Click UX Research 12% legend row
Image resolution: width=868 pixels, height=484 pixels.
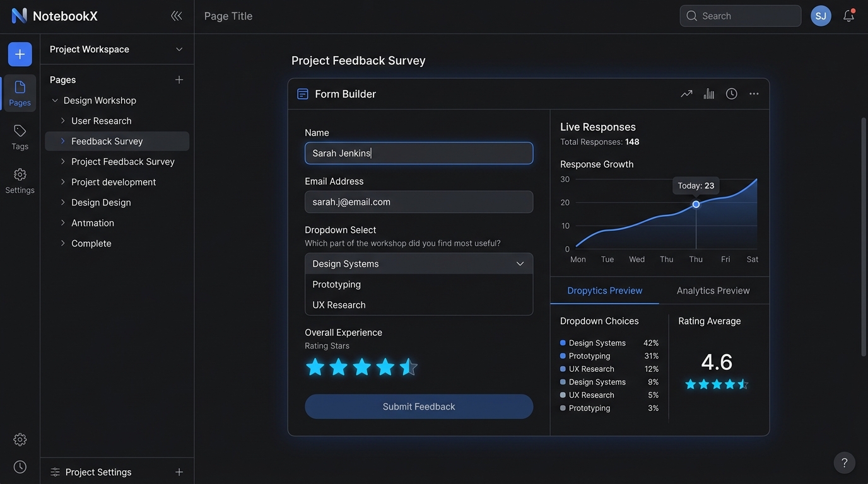(x=609, y=369)
